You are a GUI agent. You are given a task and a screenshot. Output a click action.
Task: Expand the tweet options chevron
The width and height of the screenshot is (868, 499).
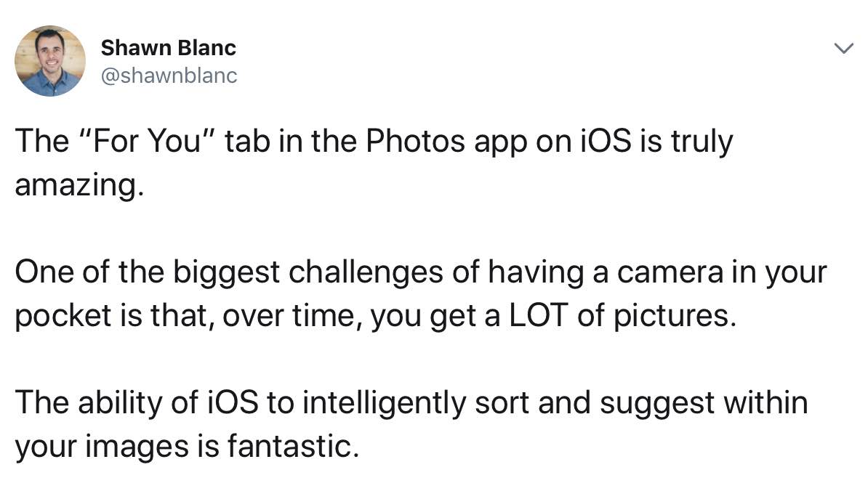tap(843, 49)
